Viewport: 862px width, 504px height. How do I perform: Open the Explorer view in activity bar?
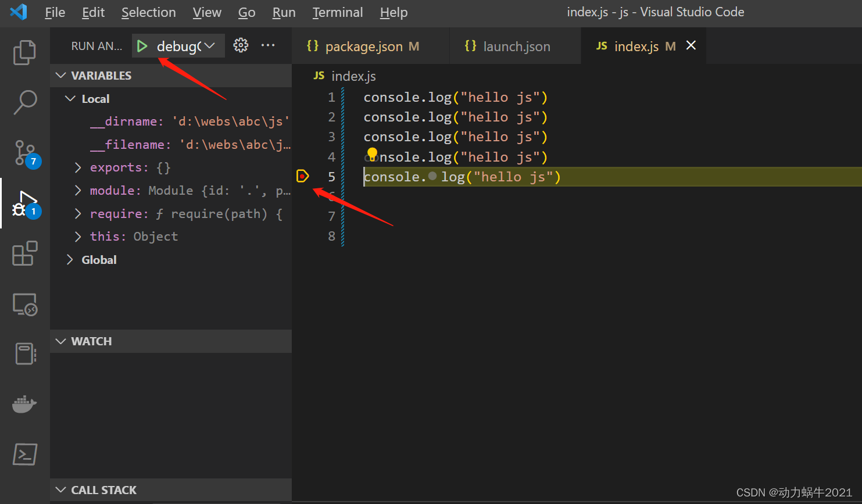(24, 52)
